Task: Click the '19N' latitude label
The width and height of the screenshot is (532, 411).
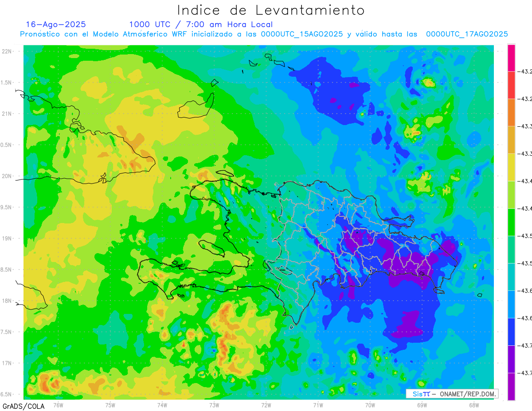Action: tap(7, 239)
